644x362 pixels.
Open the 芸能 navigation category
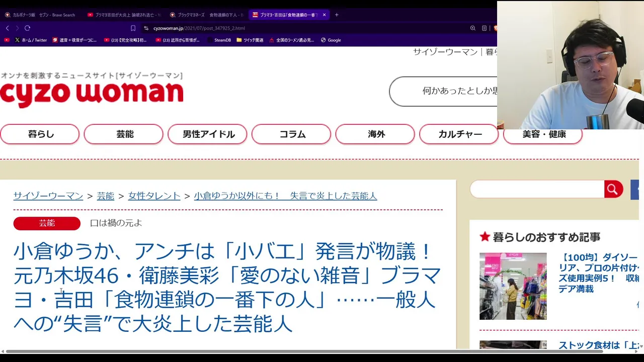click(x=124, y=134)
